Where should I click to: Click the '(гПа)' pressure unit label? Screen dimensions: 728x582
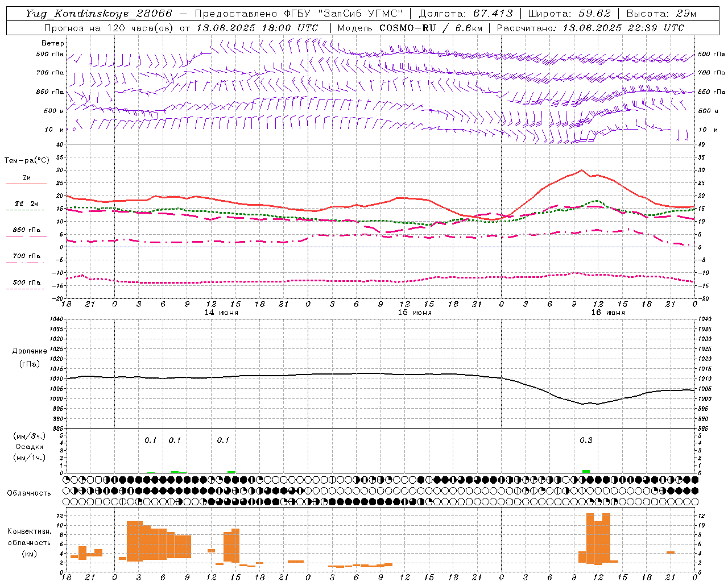tap(29, 364)
